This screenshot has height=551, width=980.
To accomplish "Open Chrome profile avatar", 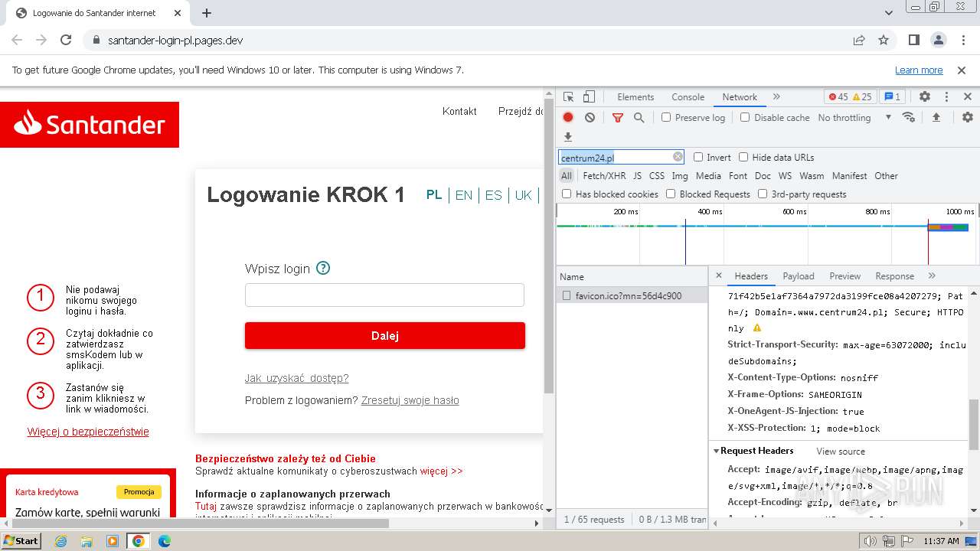I will (x=939, y=40).
